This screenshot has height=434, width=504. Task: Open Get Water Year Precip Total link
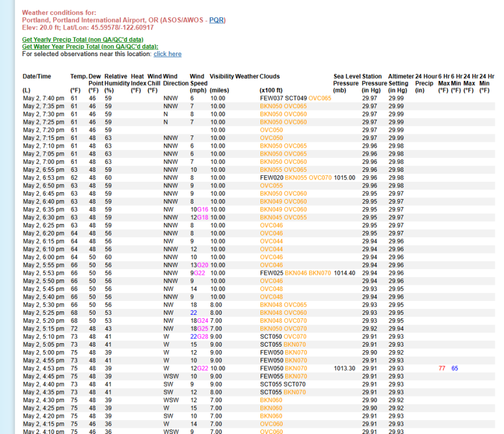point(90,46)
